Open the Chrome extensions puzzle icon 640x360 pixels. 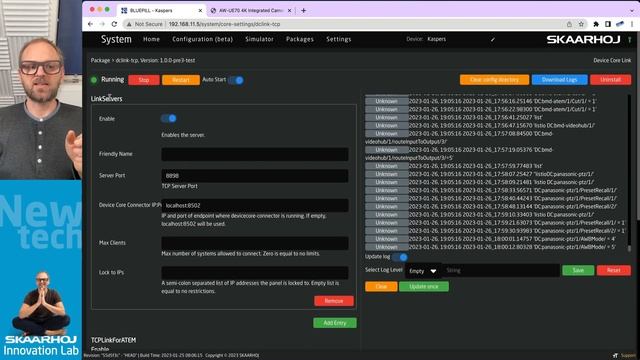coord(596,24)
